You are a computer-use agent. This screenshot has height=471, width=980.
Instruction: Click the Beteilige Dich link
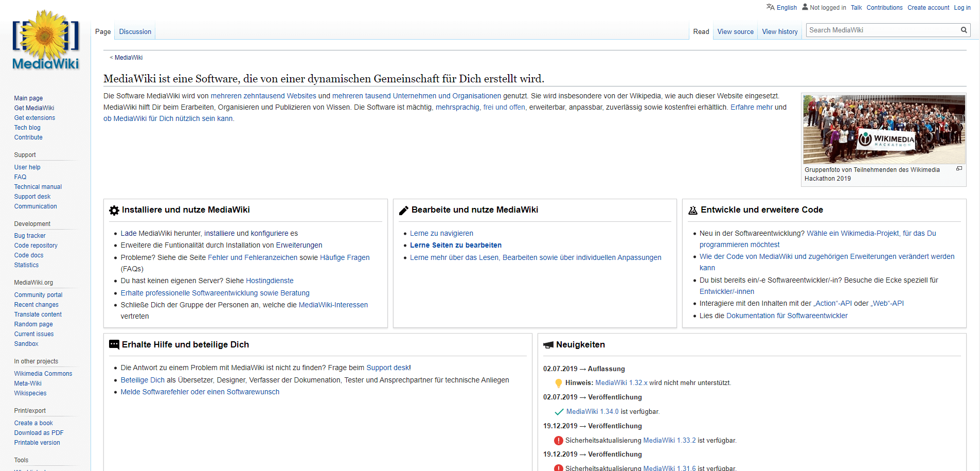click(142, 380)
